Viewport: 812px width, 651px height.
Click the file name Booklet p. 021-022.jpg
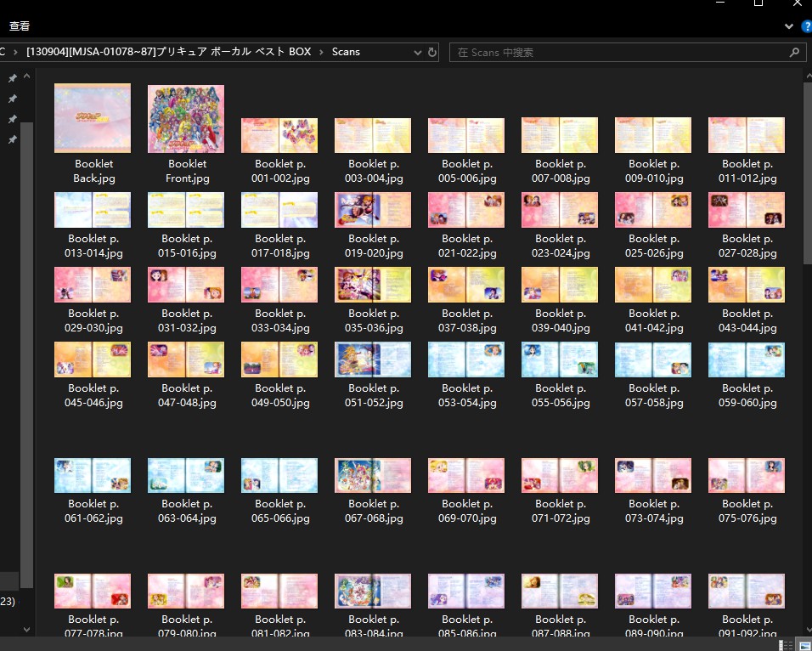(467, 246)
